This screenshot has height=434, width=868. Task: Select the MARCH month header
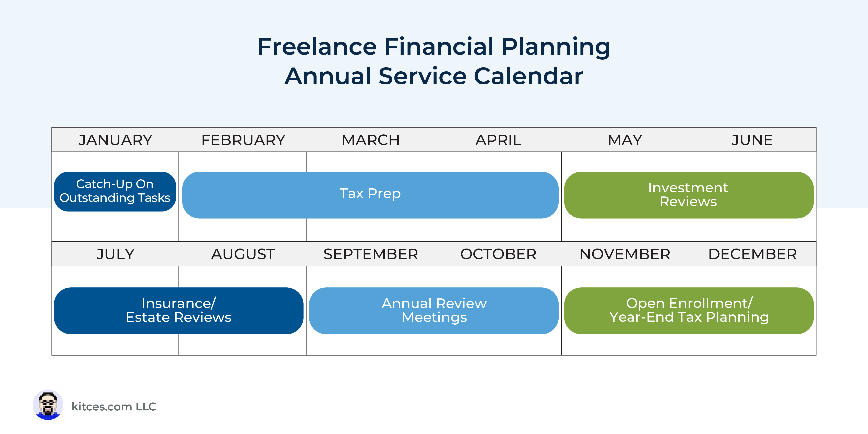tap(371, 140)
